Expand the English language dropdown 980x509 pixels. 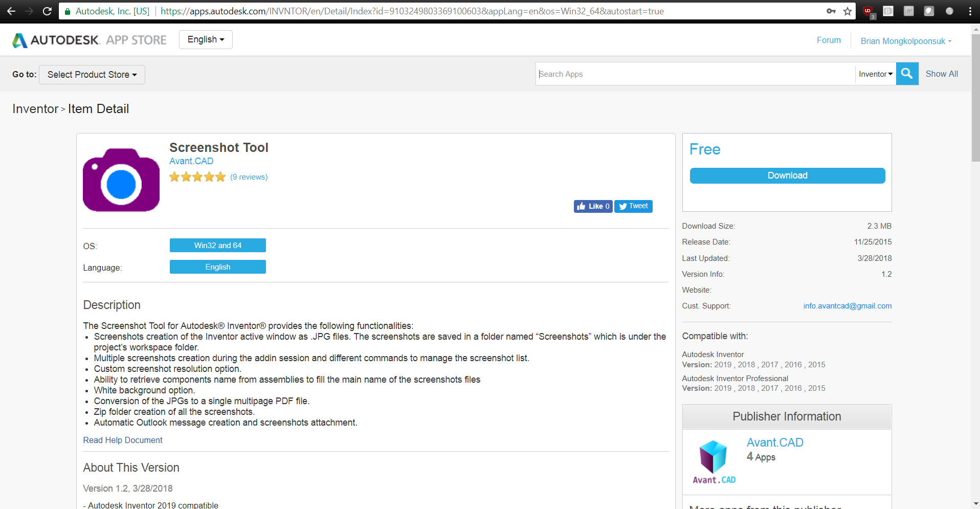coord(206,39)
